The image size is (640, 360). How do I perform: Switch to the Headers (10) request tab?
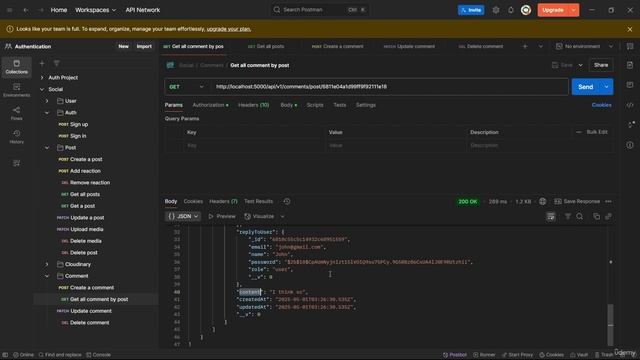tap(253, 105)
